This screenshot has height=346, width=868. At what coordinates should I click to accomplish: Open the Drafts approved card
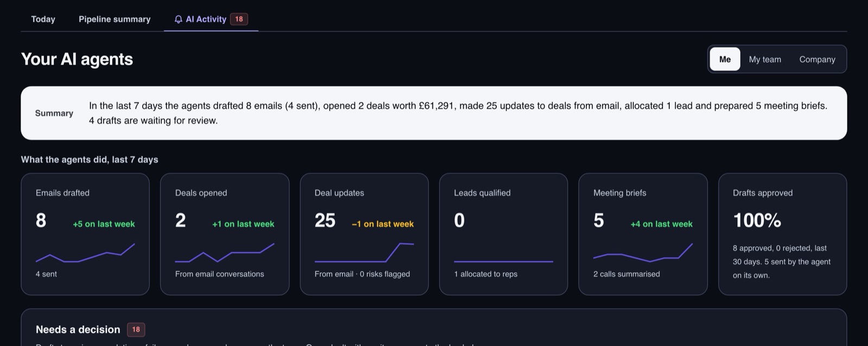click(x=782, y=234)
